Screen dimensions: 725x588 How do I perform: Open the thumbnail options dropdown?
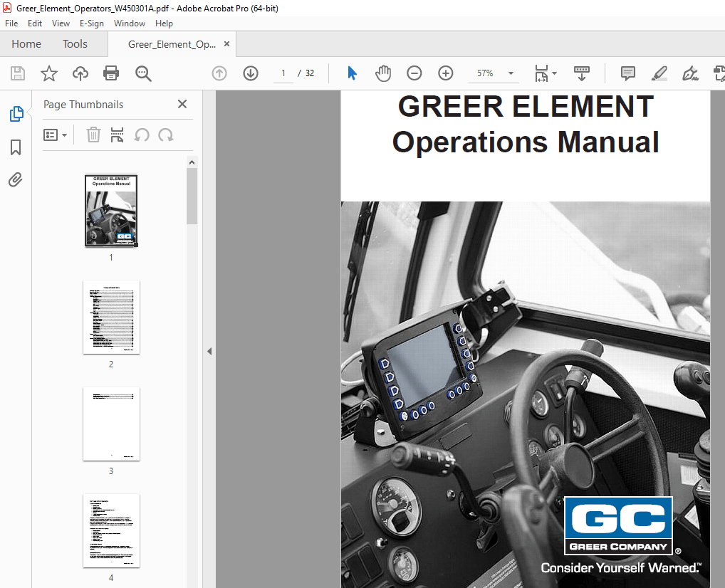(56, 135)
